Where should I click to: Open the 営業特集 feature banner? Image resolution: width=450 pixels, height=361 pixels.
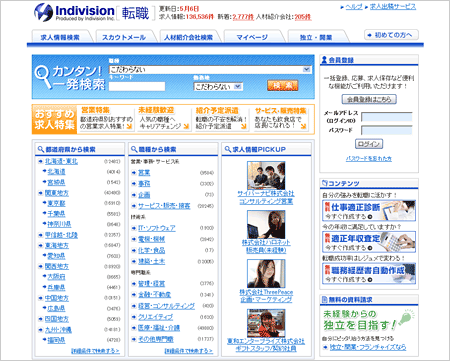tap(107, 118)
